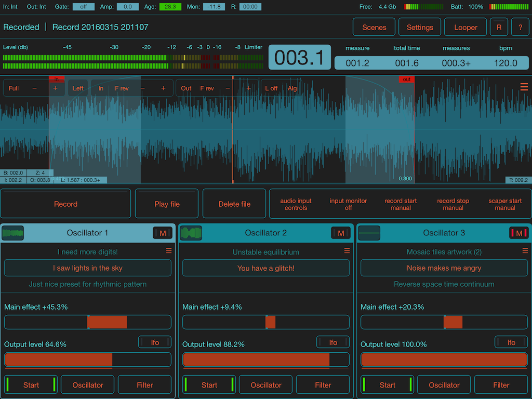Toggle the lfo for Oscillator 2
532x399 pixels.
[x=333, y=342]
